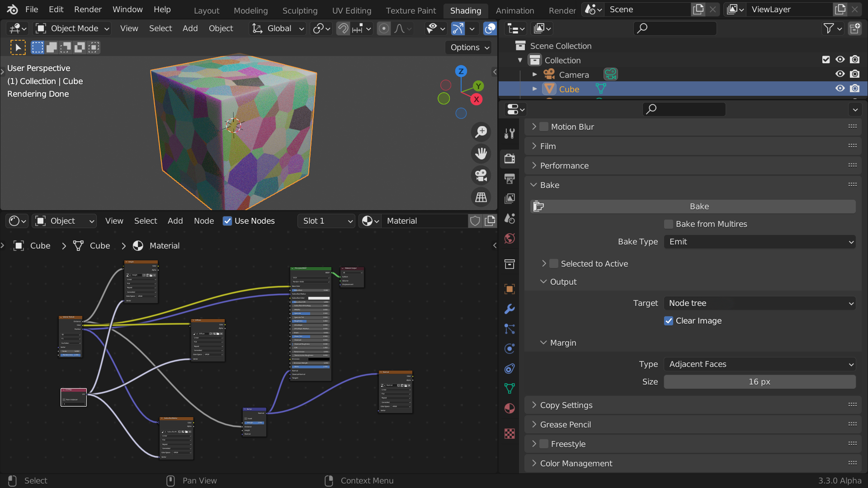
Task: Click the Cube breadcrumb mesh link
Action: (x=92, y=246)
